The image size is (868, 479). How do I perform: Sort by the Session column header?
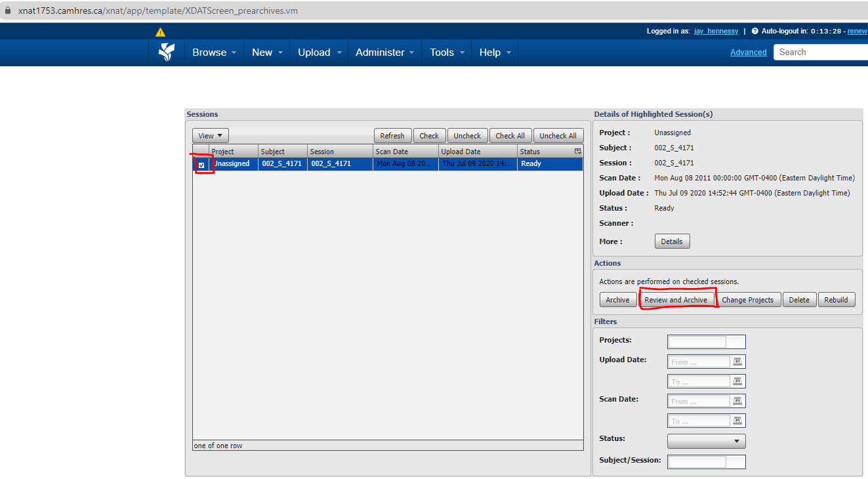(341, 152)
